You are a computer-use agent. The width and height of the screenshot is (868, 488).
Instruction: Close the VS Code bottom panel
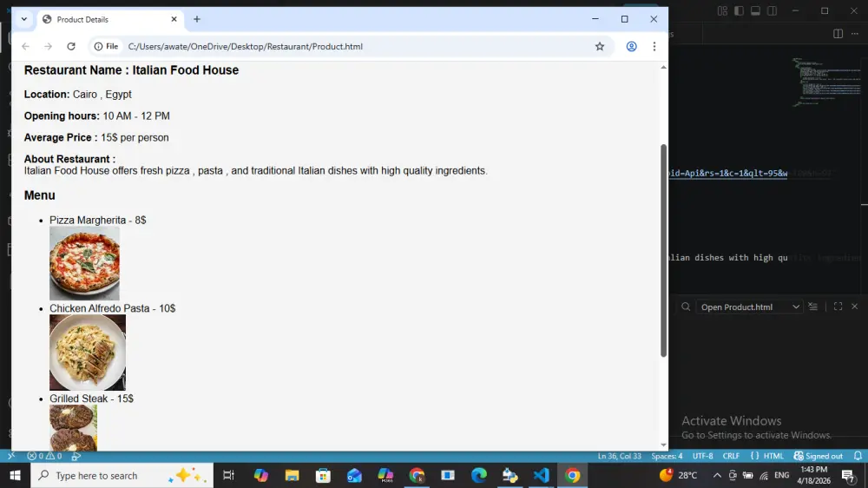pos(854,307)
